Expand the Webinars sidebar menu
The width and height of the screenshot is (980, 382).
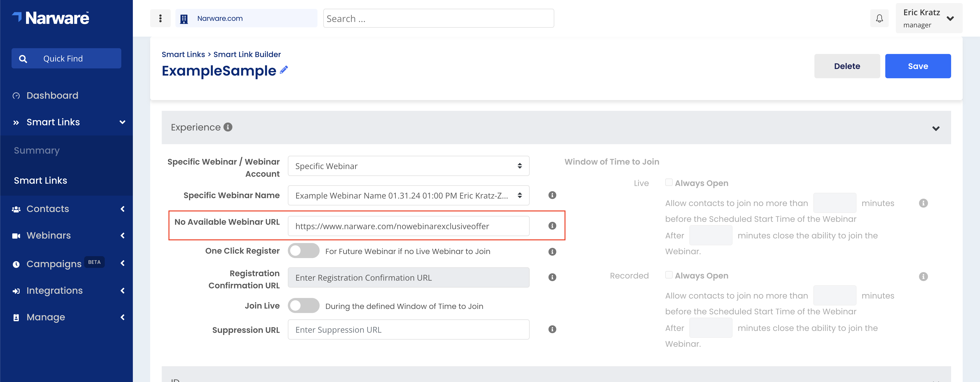tap(122, 235)
